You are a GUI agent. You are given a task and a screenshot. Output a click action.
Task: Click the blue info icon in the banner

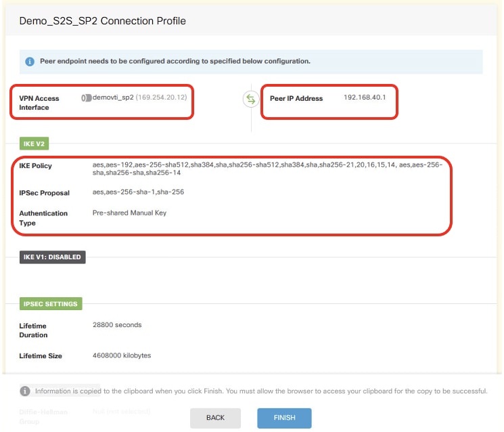30,62
